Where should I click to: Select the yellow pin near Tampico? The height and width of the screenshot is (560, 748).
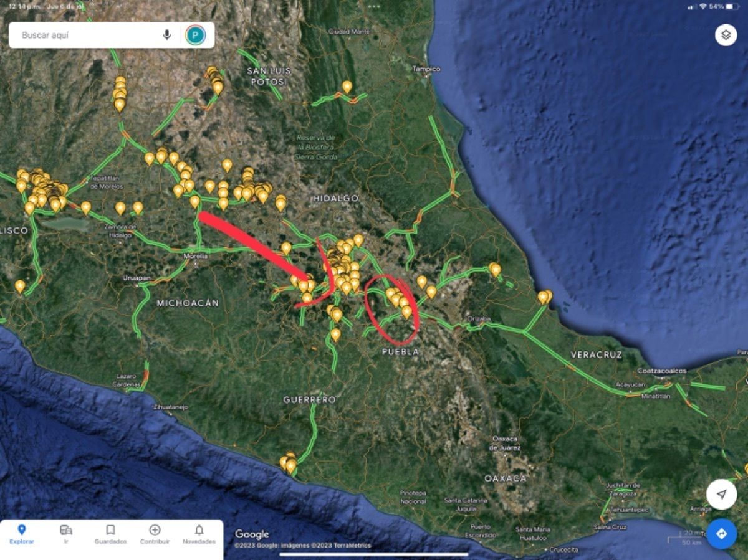[347, 87]
